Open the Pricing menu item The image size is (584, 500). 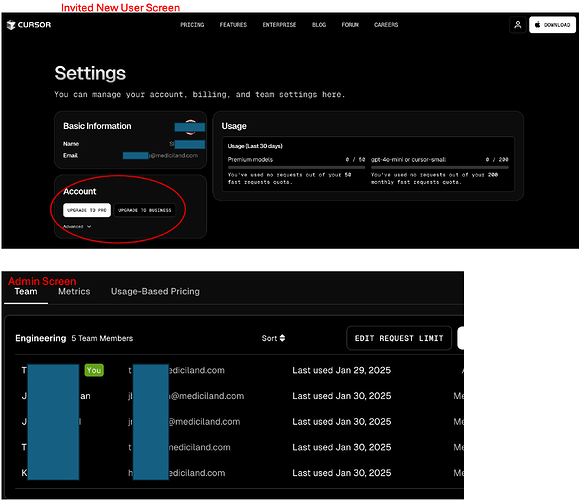[192, 25]
